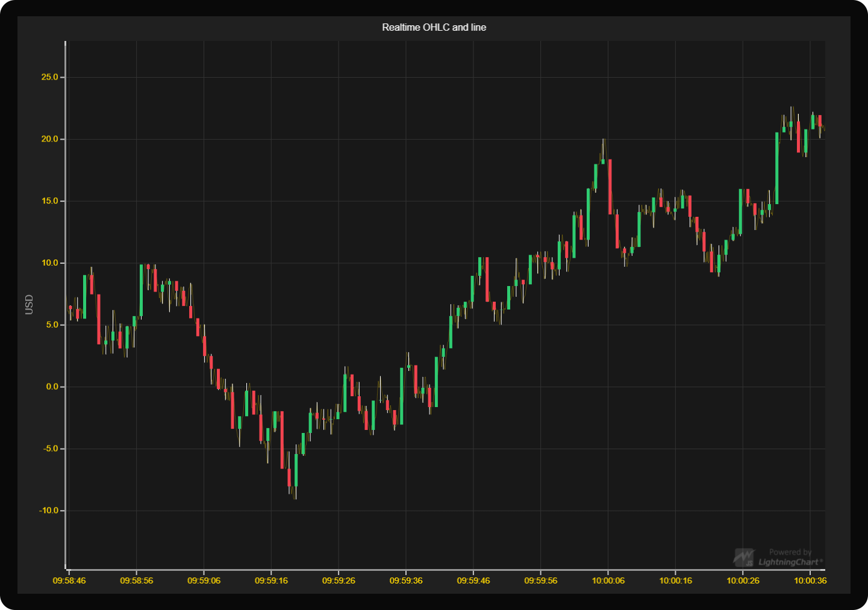Click the 10:00:26 time axis label

click(743, 581)
